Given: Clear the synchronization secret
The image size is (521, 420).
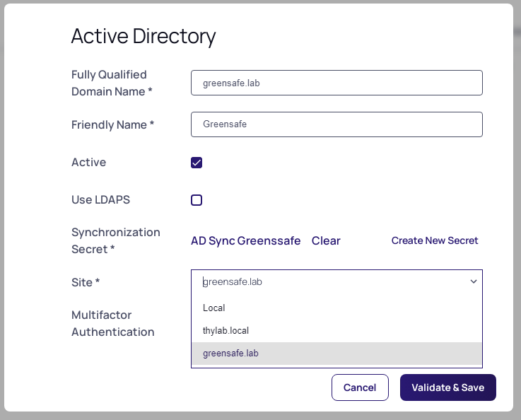Looking at the screenshot, I should [326, 240].
